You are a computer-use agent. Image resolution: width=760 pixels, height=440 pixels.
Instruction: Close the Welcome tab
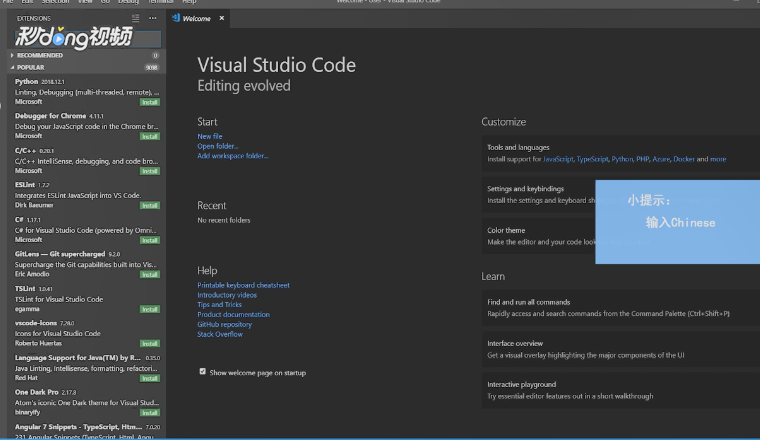point(222,18)
